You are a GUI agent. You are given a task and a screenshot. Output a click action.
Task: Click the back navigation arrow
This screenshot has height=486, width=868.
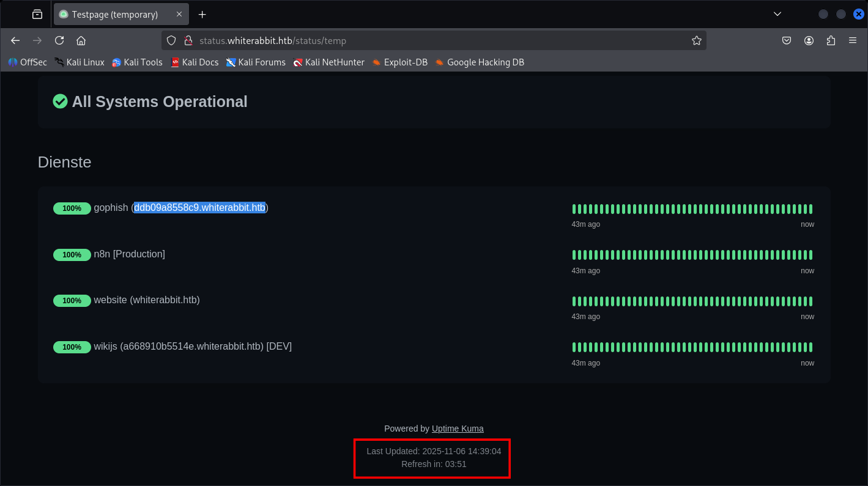15,40
